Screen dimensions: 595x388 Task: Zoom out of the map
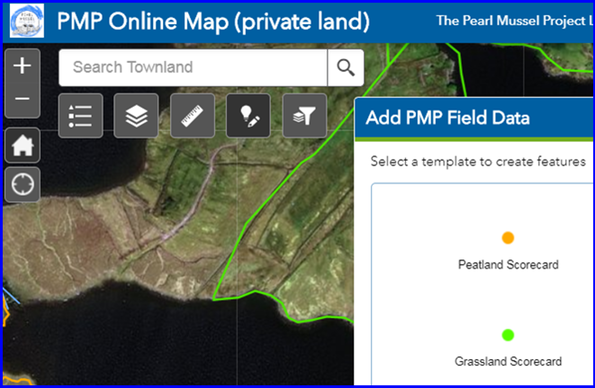pos(22,99)
